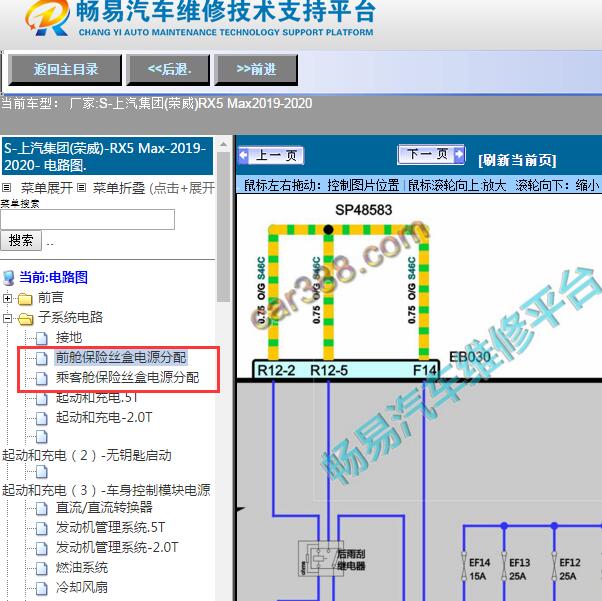Image resolution: width=602 pixels, height=601 pixels.
Task: Open the 接地 diagram
Action: click(69, 338)
